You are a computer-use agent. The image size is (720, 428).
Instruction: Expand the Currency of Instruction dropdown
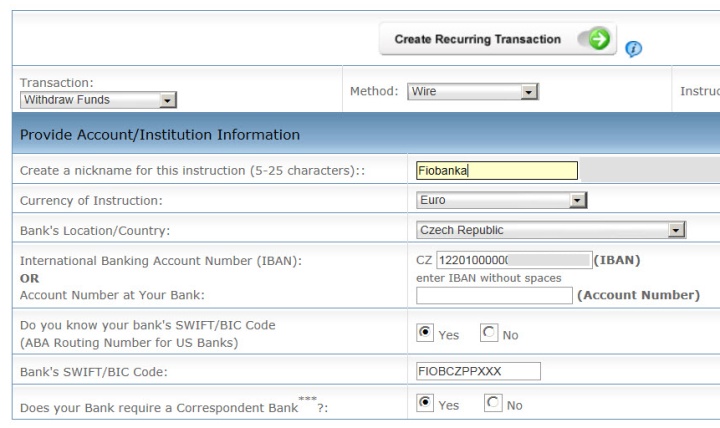click(x=501, y=200)
